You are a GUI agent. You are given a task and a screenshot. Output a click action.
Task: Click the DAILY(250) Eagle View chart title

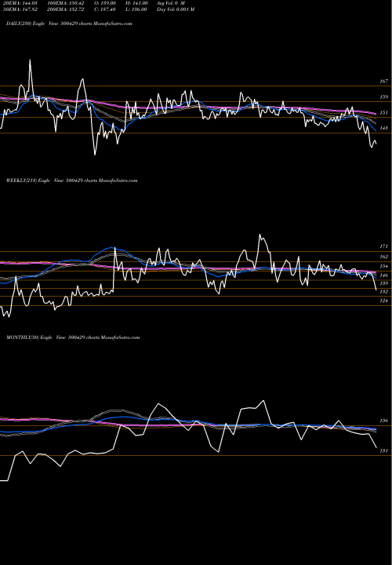pos(69,24)
